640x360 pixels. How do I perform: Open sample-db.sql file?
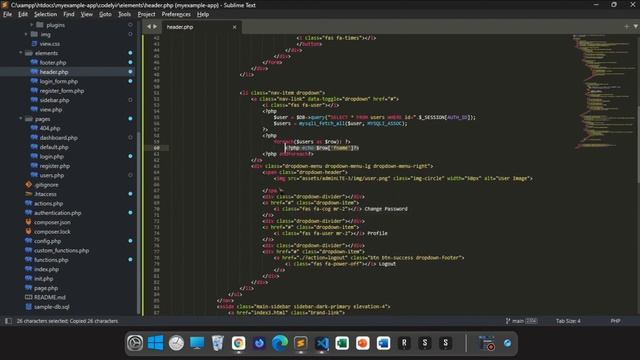coord(51,307)
